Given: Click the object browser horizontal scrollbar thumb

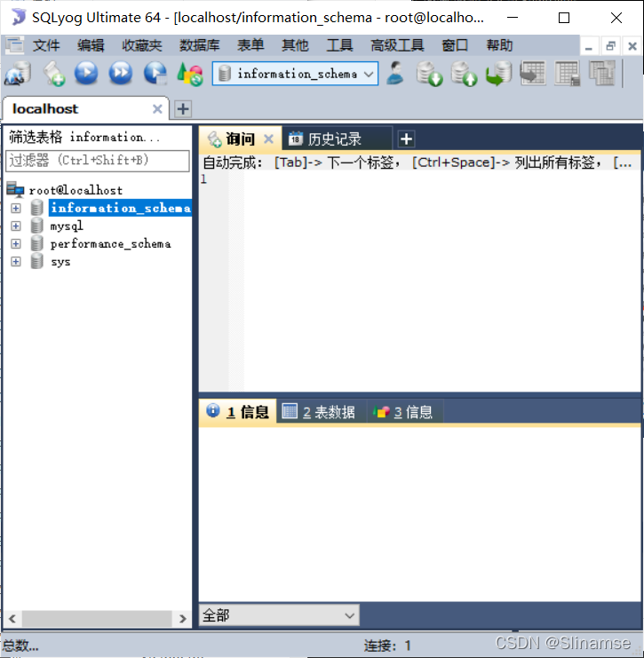Looking at the screenshot, I should point(97,619).
